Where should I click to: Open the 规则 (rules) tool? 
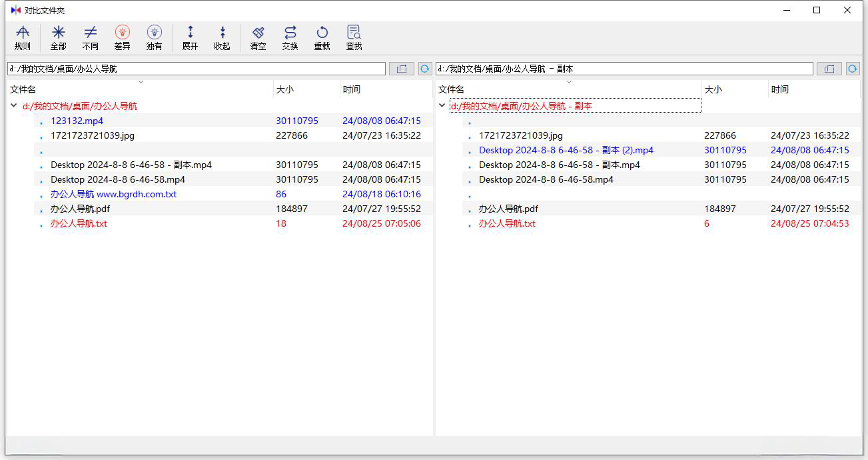pos(23,38)
